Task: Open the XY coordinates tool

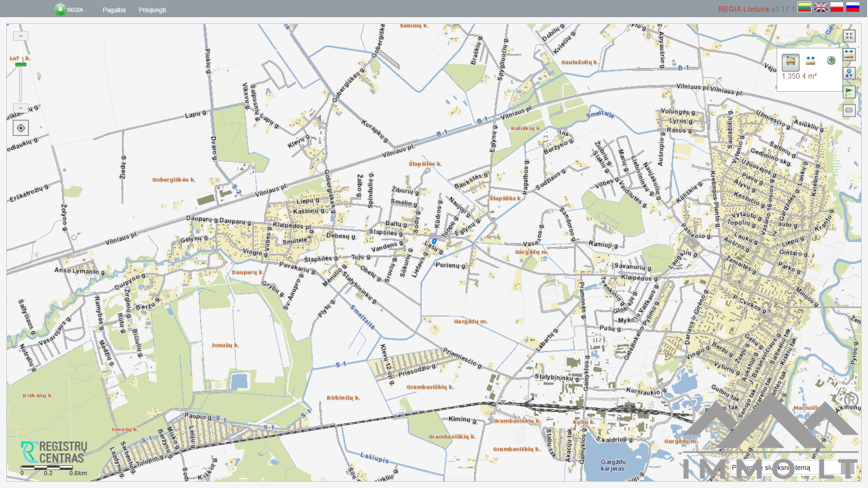Action: pos(849,73)
